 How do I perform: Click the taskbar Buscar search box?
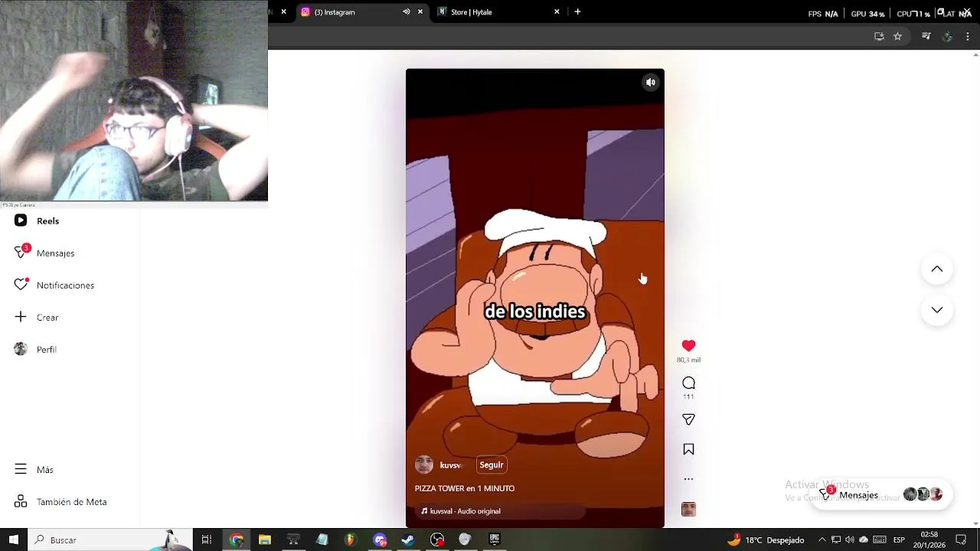(107, 540)
